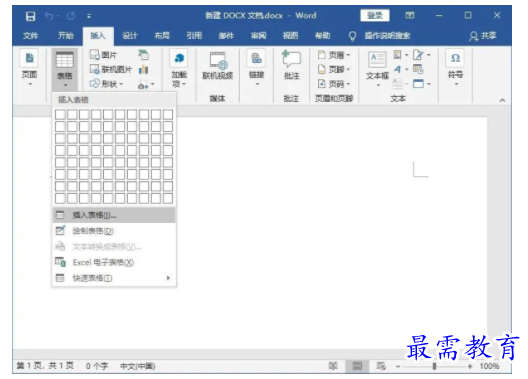Screen dimensions: 528x379
Task: Click 联机视频 online video
Action: [x=218, y=66]
